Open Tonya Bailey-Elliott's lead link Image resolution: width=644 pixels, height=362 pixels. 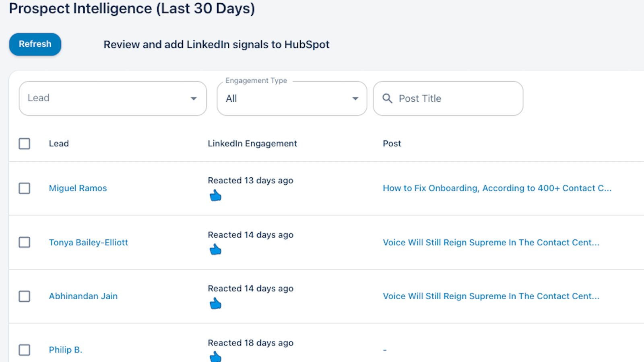(x=89, y=243)
